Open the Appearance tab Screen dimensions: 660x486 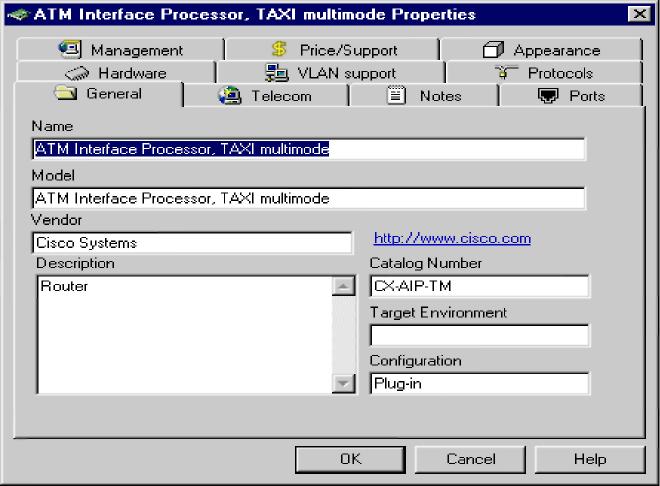point(541,50)
